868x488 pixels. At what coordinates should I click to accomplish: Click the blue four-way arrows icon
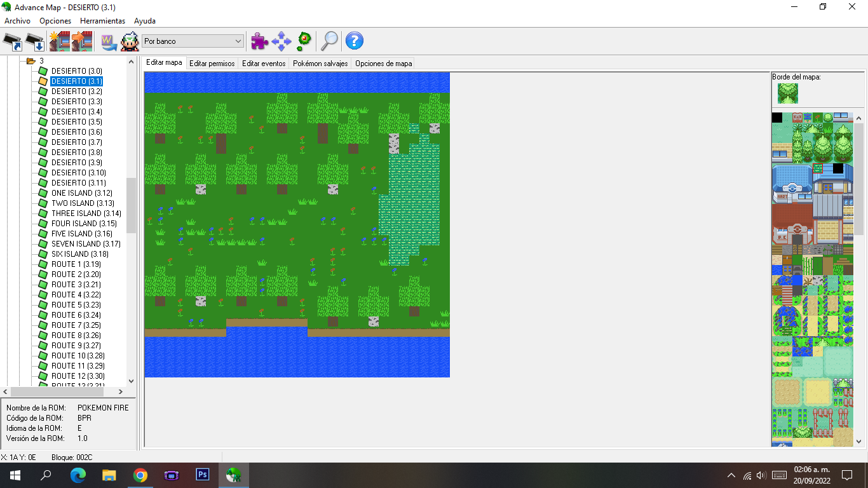(281, 41)
